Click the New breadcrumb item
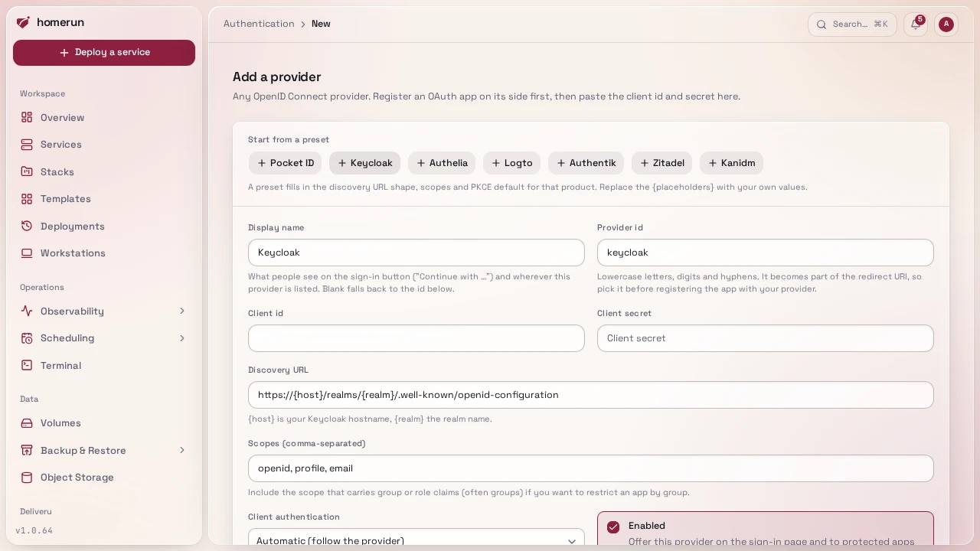This screenshot has height=551, width=980. [321, 24]
